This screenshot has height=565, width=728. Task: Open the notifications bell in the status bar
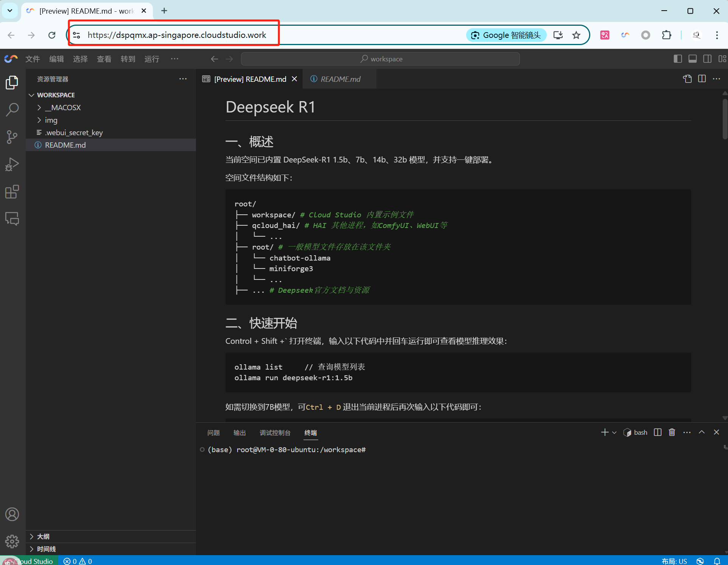click(717, 561)
